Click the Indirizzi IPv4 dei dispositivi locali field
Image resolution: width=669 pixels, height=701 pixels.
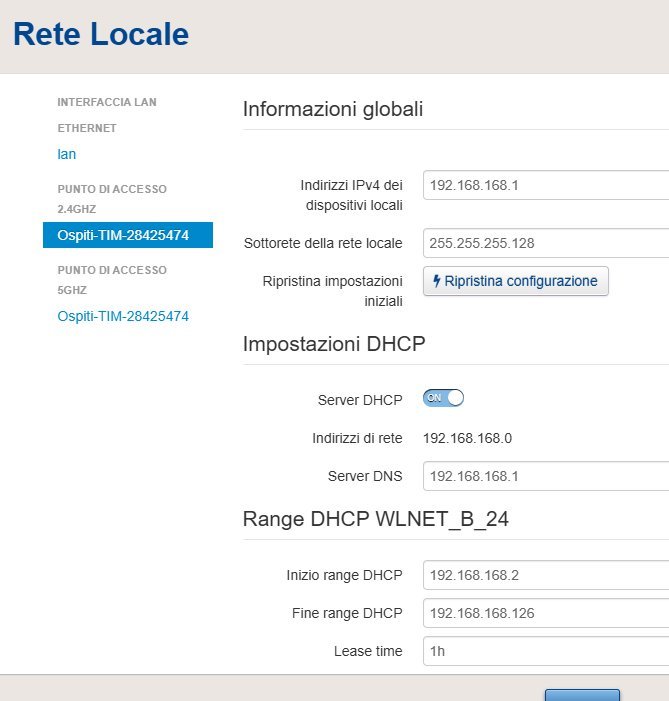[x=545, y=185]
